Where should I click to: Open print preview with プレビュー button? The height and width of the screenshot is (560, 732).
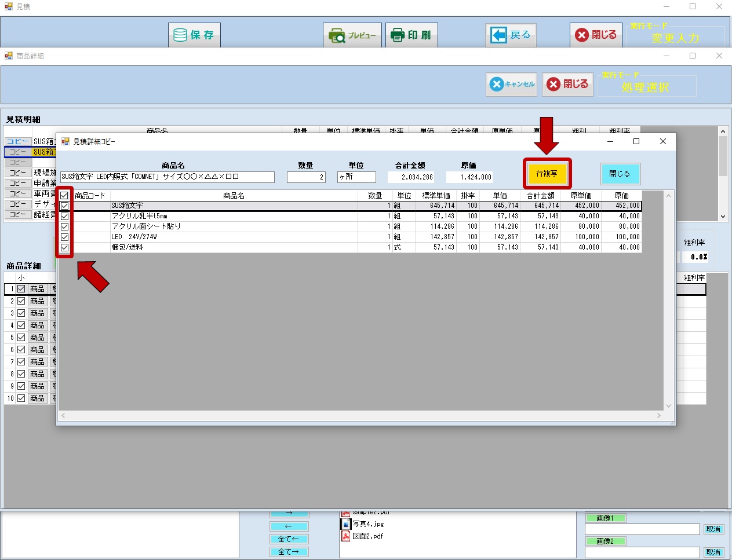pos(352,35)
